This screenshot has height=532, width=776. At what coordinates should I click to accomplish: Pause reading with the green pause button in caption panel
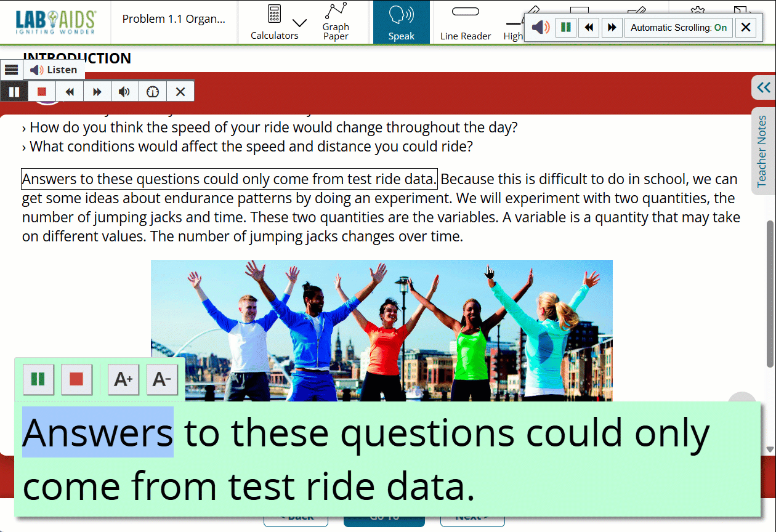pos(38,379)
